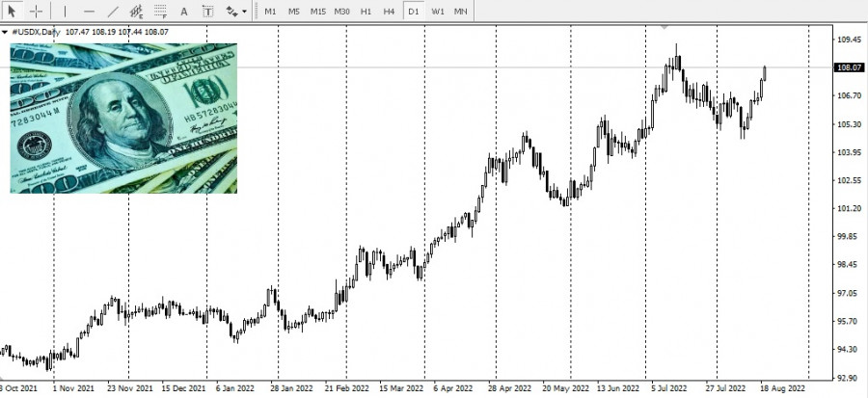Switch chart to H4 timeframe
This screenshot has height=398, width=868.
390,11
